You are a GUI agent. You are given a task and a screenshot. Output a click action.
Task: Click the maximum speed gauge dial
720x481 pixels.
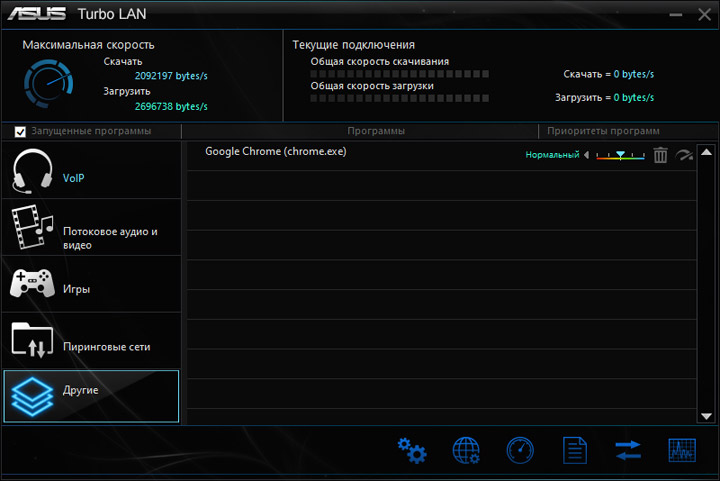tap(49, 84)
